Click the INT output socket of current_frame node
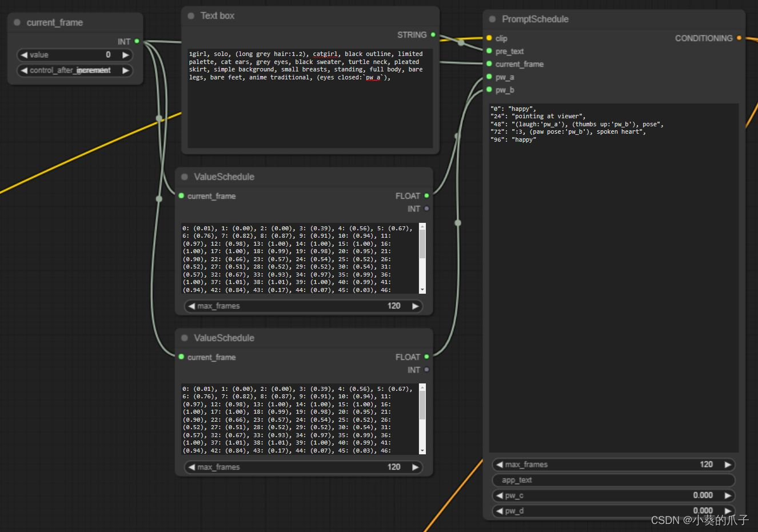The image size is (758, 532). [137, 41]
